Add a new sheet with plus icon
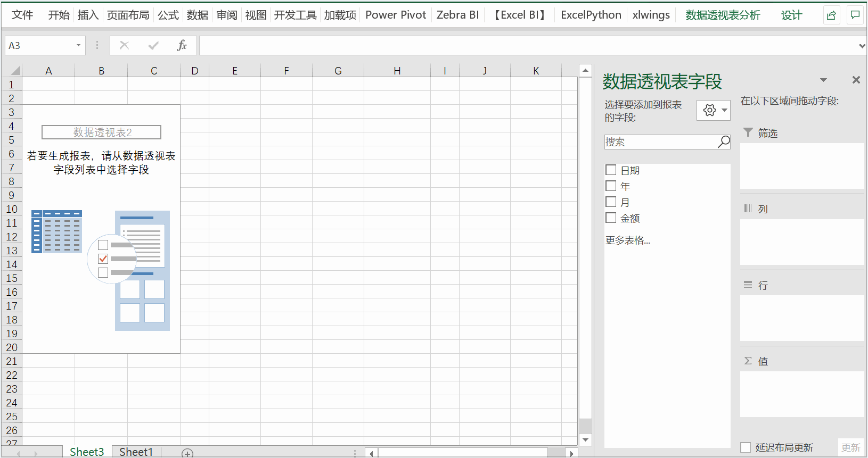The height and width of the screenshot is (458, 868). (x=187, y=454)
